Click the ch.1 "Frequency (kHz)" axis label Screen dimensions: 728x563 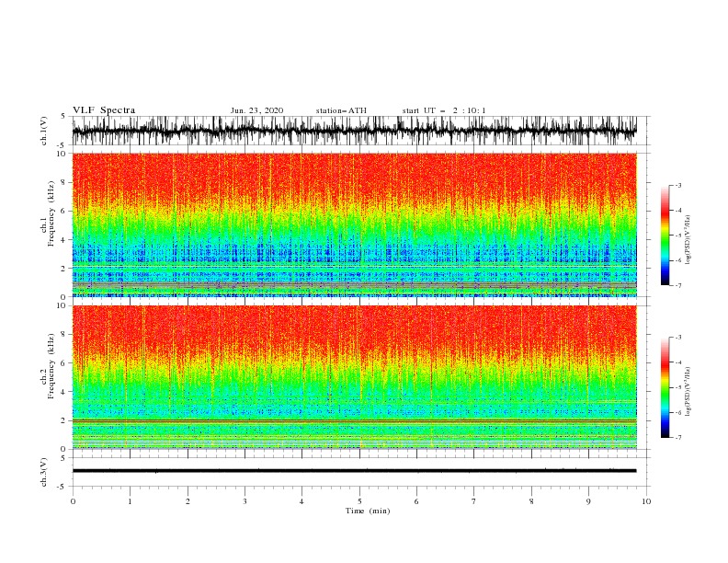click(51, 214)
